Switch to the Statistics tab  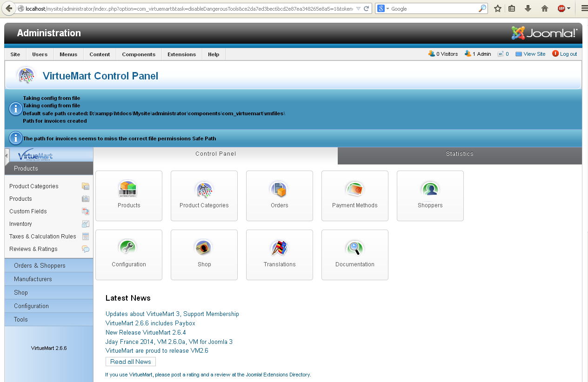pyautogui.click(x=460, y=156)
